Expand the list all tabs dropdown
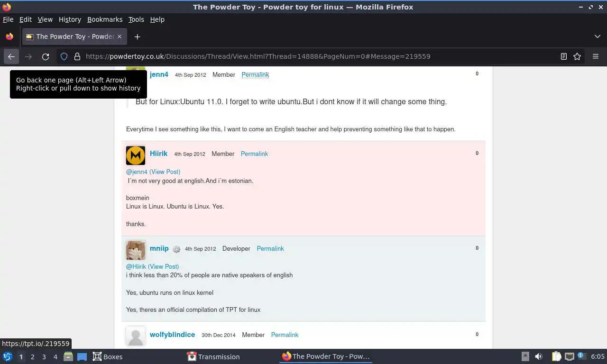The width and height of the screenshot is (607, 364). tap(598, 36)
